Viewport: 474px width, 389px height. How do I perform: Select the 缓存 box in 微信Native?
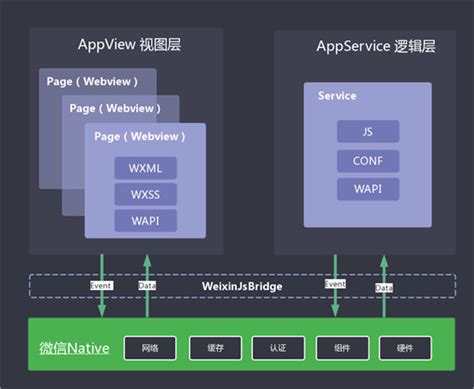pyautogui.click(x=215, y=348)
